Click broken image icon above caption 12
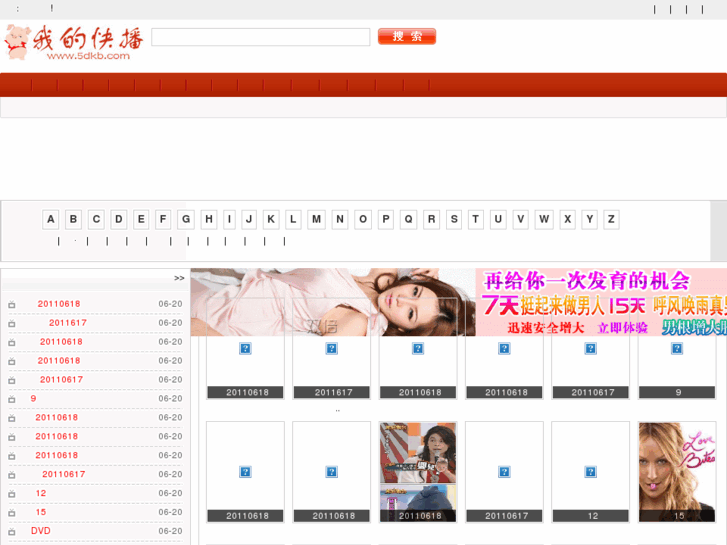The height and width of the screenshot is (545, 727). [590, 472]
